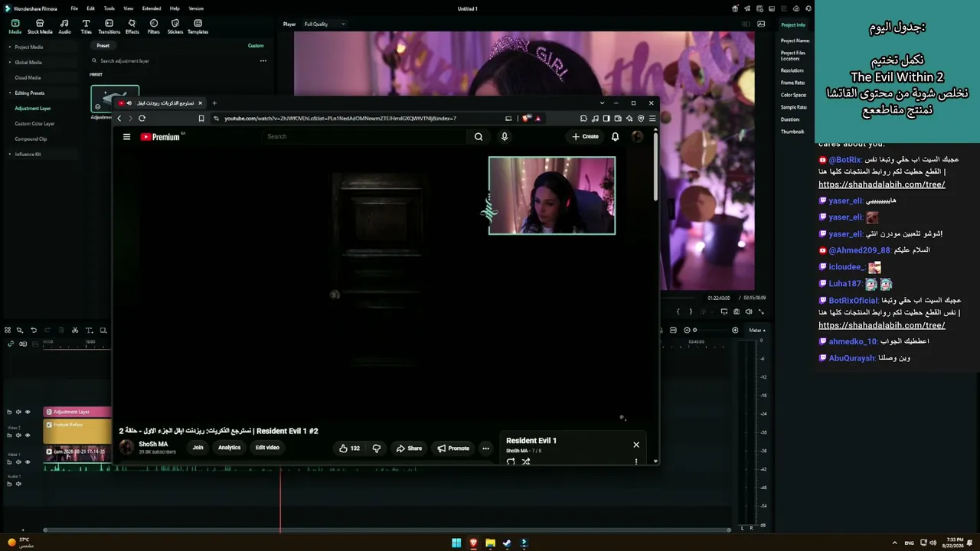Open the Meter dropdown above audio meter
Screen dimensions: 980x551
pos(756,330)
